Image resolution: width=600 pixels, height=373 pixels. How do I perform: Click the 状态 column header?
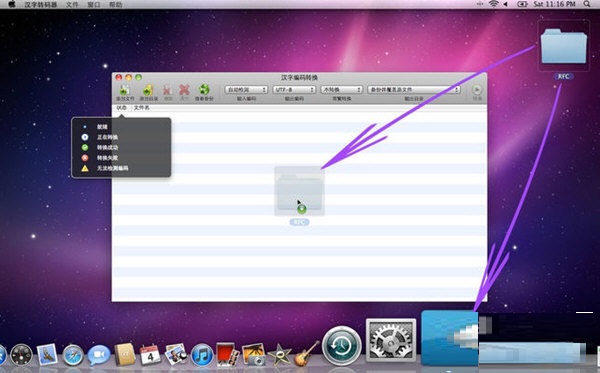pyautogui.click(x=122, y=108)
